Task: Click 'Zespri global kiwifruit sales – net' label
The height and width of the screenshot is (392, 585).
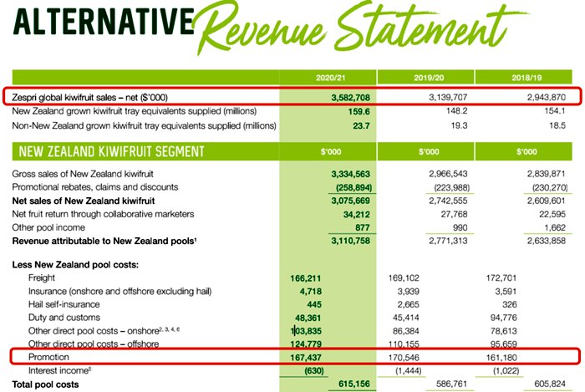Action: tap(89, 97)
